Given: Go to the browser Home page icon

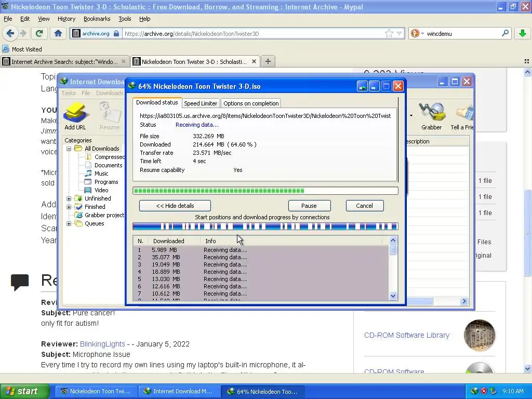Looking at the screenshot, I should pyautogui.click(x=58, y=33).
